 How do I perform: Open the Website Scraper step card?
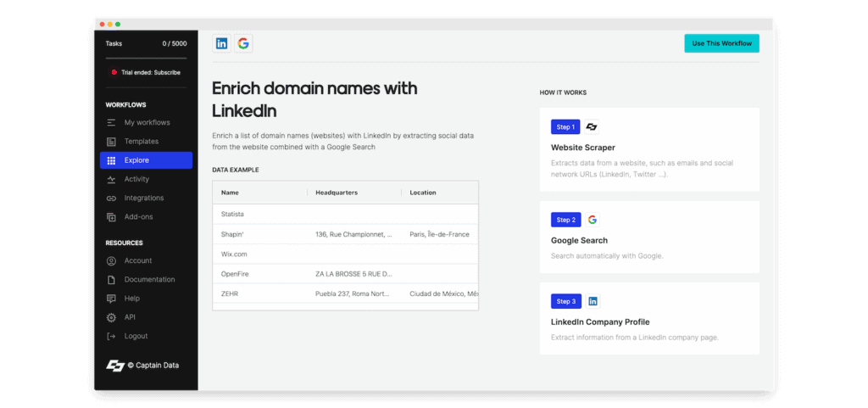point(649,149)
